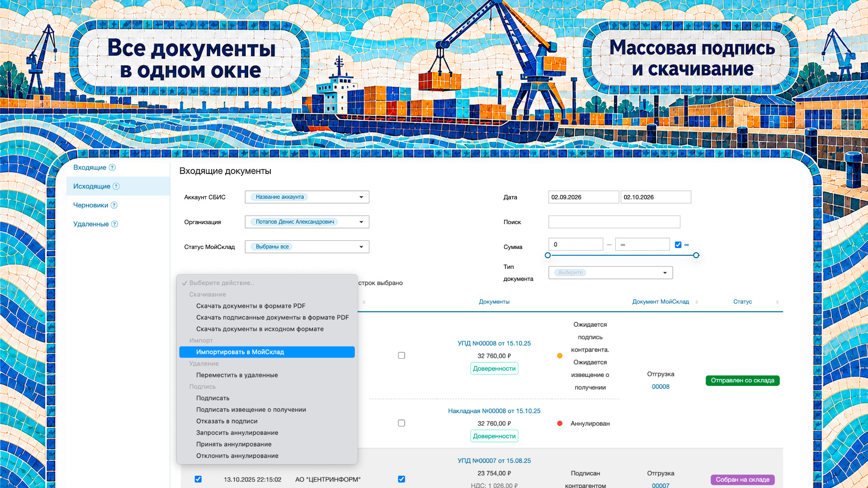
Task: Click help icon next to Входящие
Action: point(112,168)
